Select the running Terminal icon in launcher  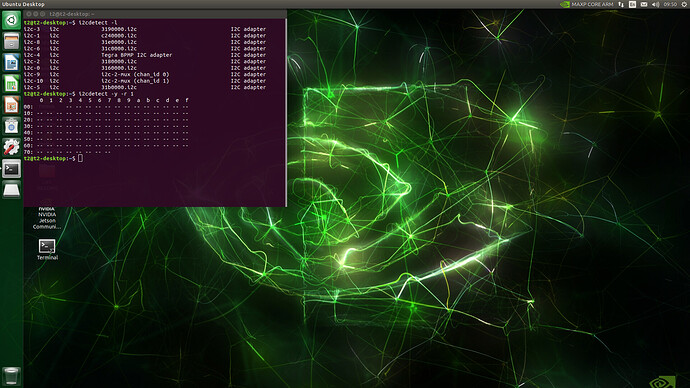[11, 168]
